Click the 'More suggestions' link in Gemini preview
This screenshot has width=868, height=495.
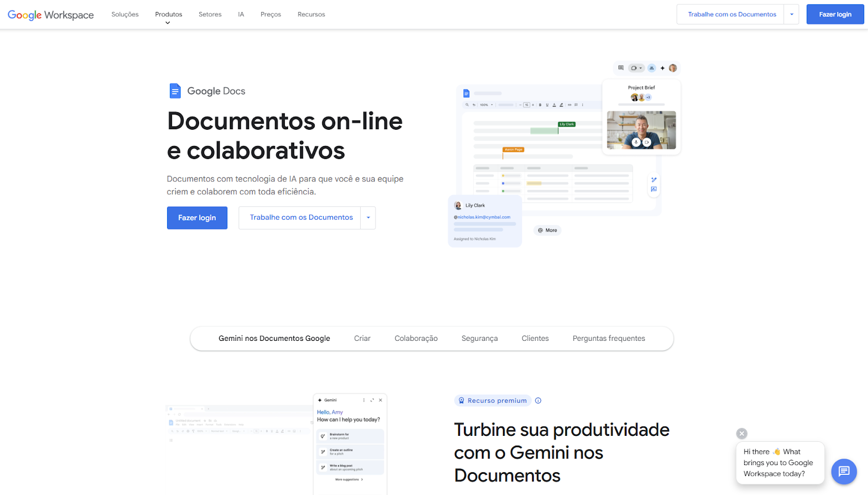(349, 479)
